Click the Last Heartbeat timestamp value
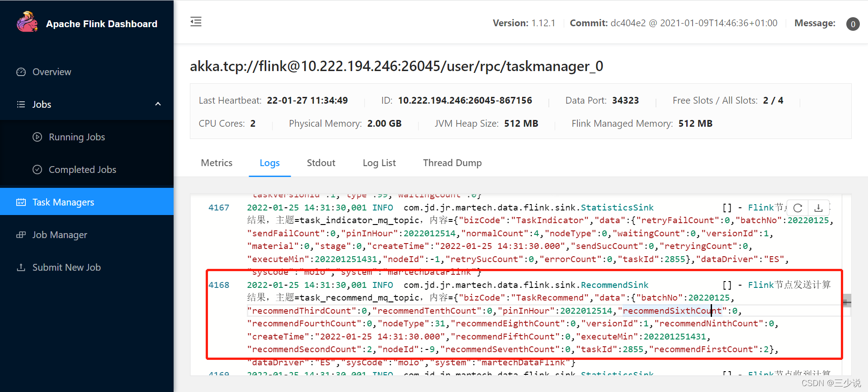This screenshot has width=868, height=392. 307,100
